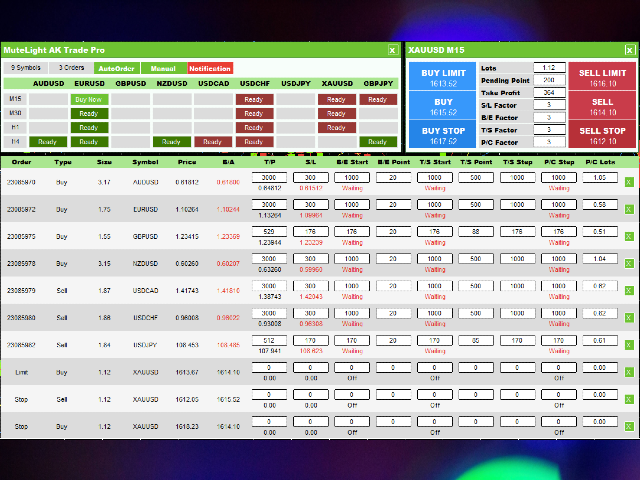Click the H4 timeframe row label

click(15, 141)
